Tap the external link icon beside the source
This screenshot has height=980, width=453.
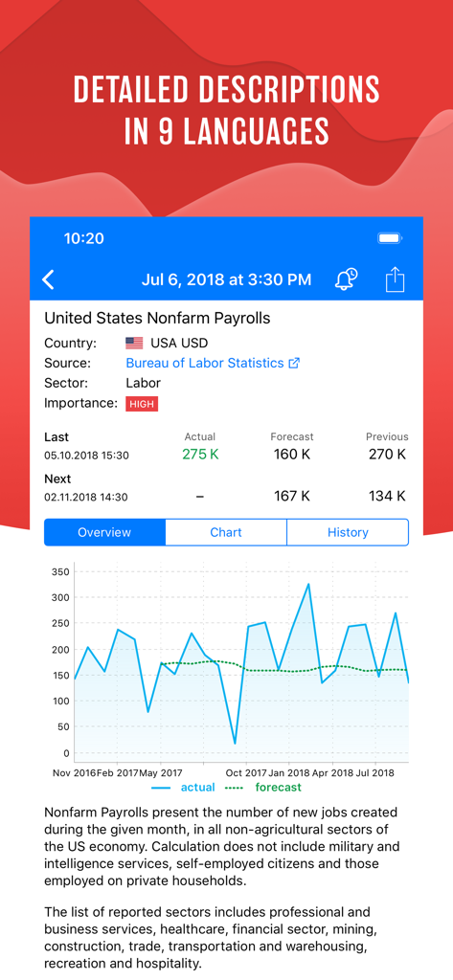pyautogui.click(x=293, y=363)
